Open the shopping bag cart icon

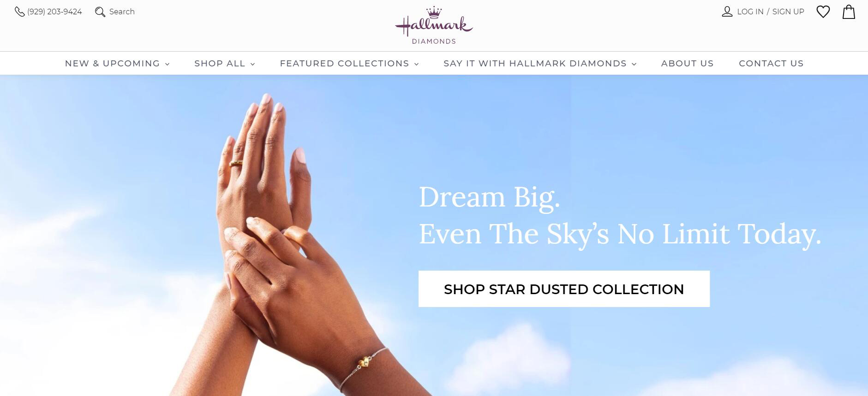849,12
